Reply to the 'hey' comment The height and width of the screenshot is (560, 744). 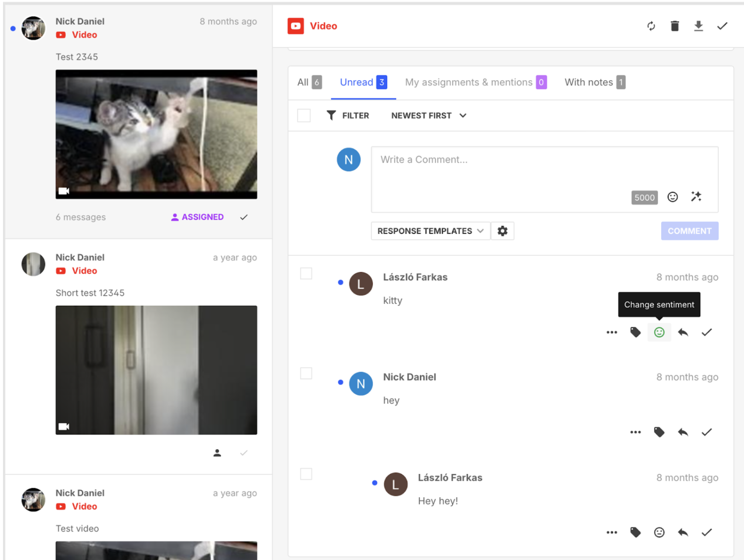click(683, 432)
